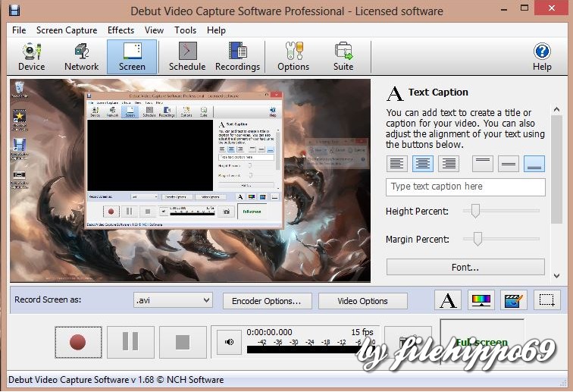Click the caption panel scroll down arrow
This screenshot has height=392, width=573.
[x=556, y=276]
